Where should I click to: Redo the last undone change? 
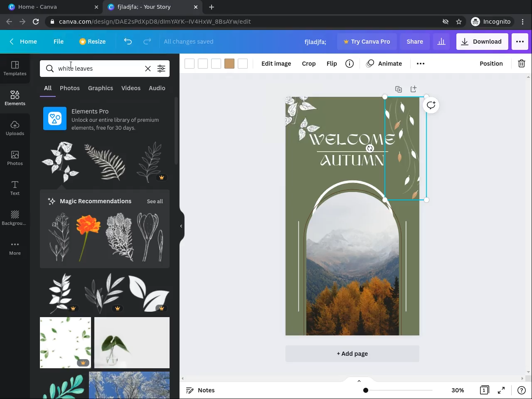click(147, 42)
